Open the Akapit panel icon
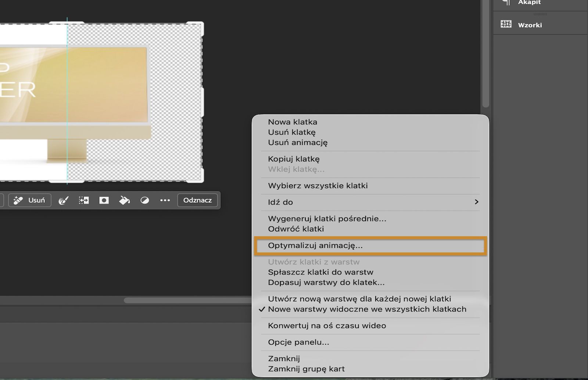Image resolution: width=588 pixels, height=380 pixels. coord(506,2)
